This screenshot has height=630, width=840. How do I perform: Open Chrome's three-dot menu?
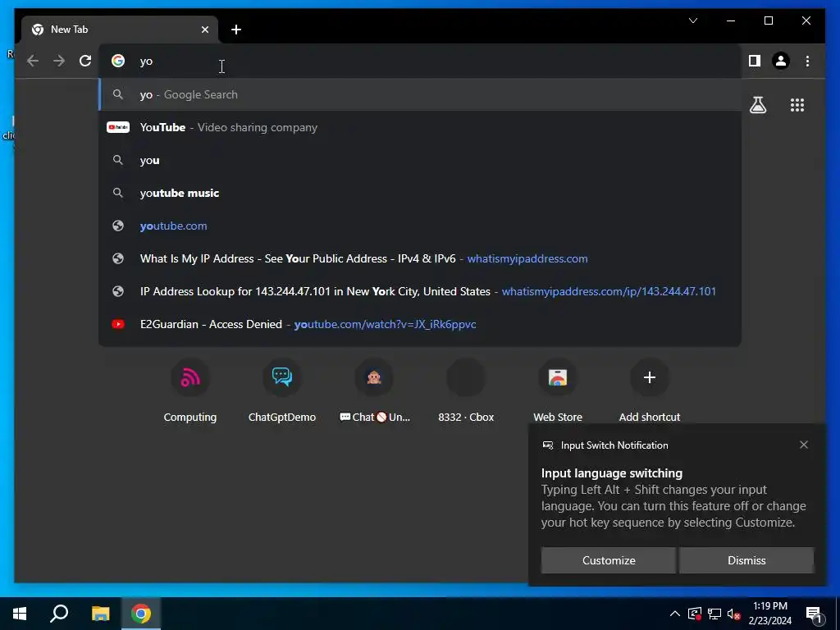pos(807,61)
